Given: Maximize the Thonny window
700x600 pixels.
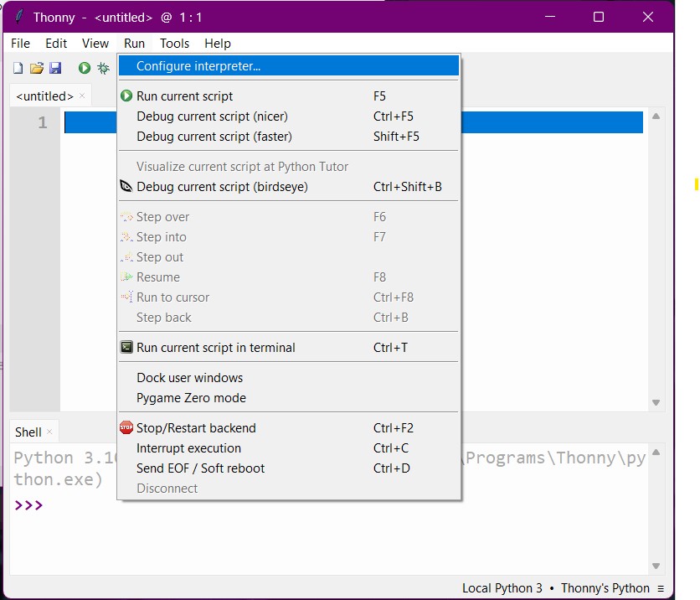Looking at the screenshot, I should coord(599,17).
